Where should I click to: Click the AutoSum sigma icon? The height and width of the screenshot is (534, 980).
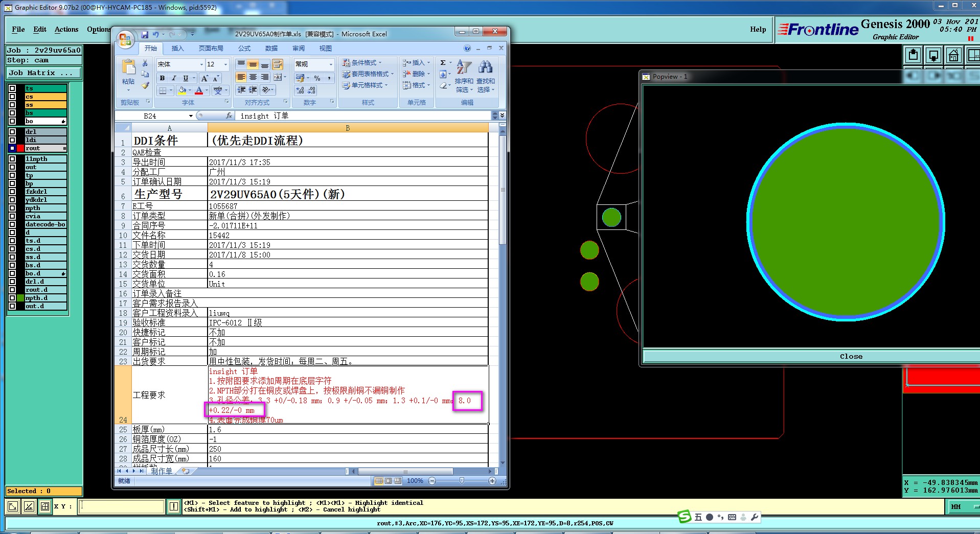click(x=443, y=63)
